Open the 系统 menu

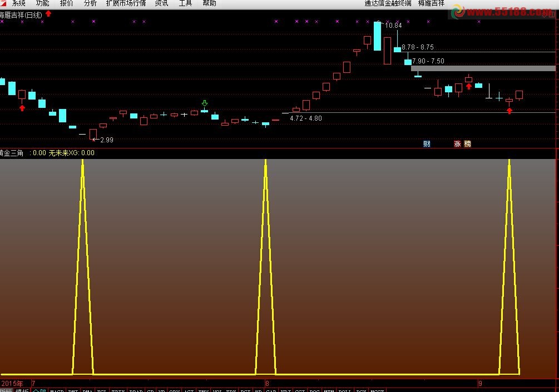coord(18,3)
